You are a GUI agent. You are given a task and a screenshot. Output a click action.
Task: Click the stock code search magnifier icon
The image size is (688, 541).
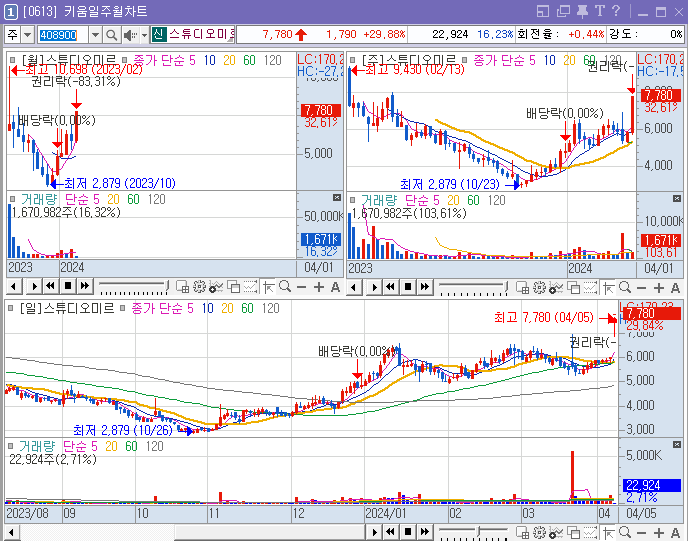pos(111,35)
